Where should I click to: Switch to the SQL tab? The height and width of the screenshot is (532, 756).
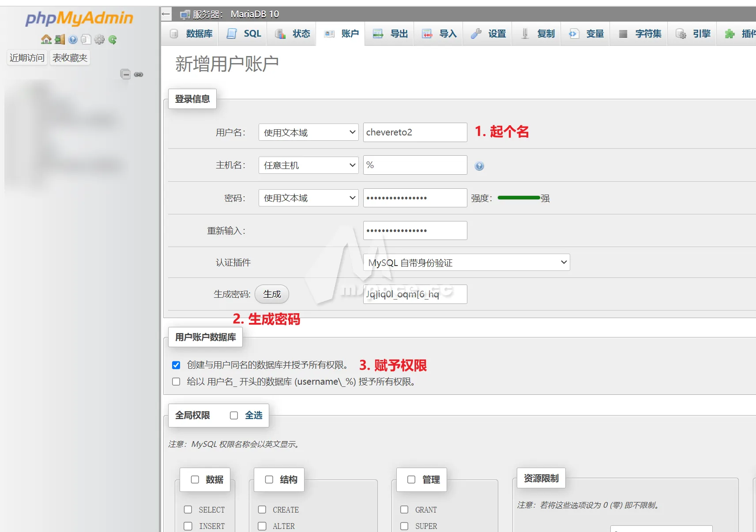tap(243, 34)
